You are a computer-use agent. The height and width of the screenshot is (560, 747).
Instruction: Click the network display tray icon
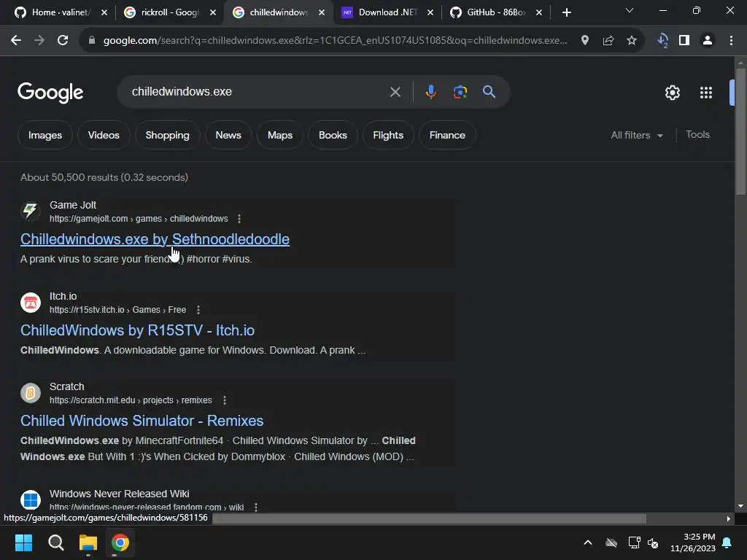(x=634, y=542)
